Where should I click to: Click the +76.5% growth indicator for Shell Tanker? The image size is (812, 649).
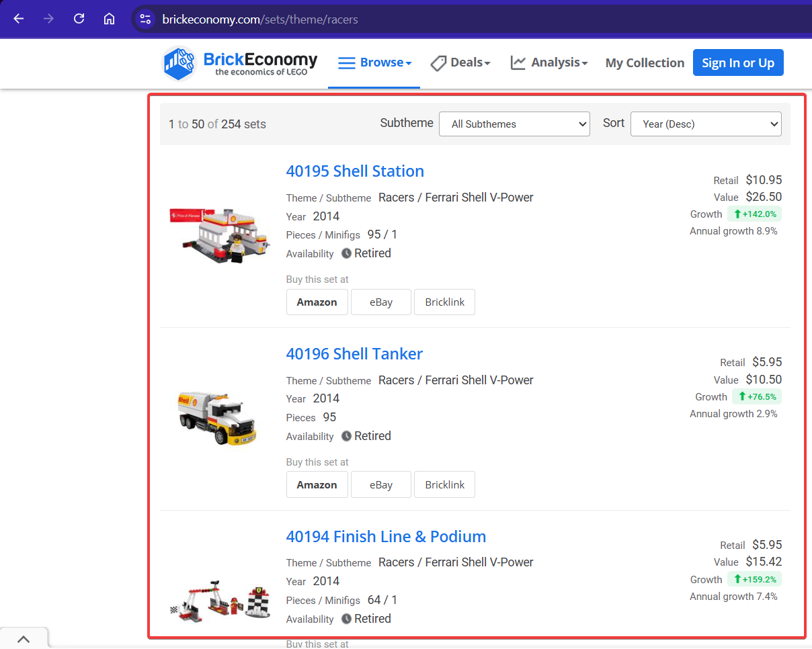[x=757, y=396]
